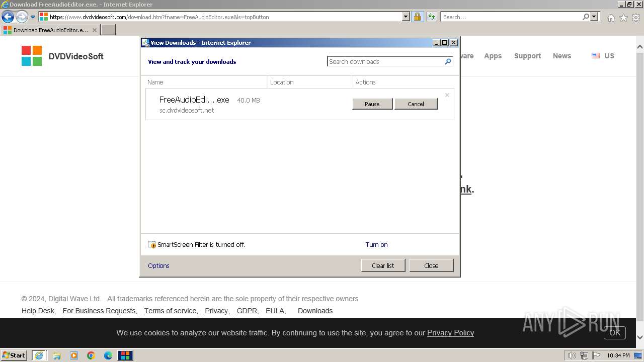Viewport: 644px width, 362px height.
Task: Open Help Desk footer link
Action: tap(39, 311)
